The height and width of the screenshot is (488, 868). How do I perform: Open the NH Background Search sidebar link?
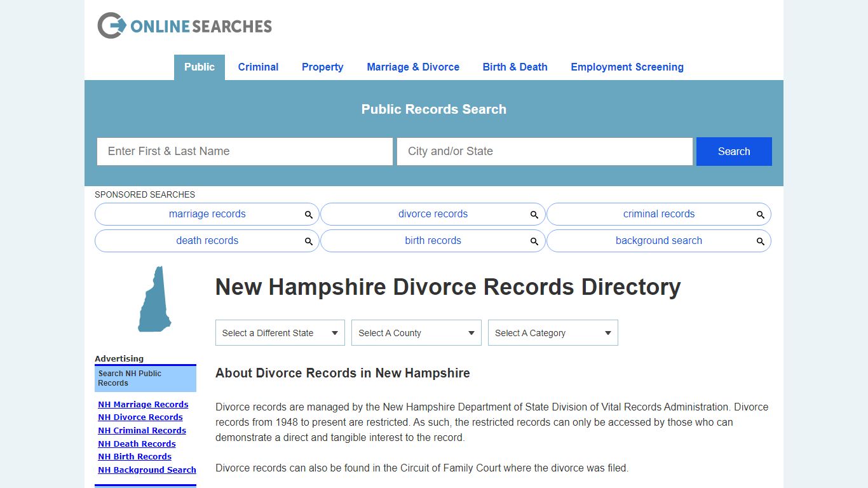[147, 470]
